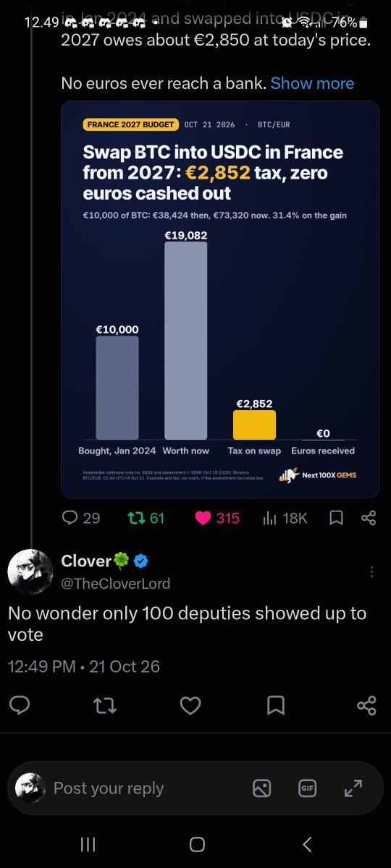Image resolution: width=391 pixels, height=868 pixels.
Task: Open the BTC to USDC tax chart image
Action: 220,299
